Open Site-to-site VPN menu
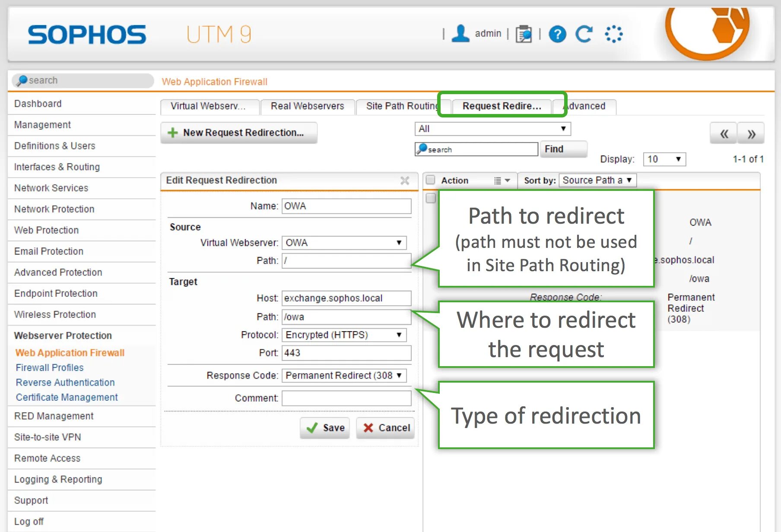The height and width of the screenshot is (532, 781). click(82, 437)
